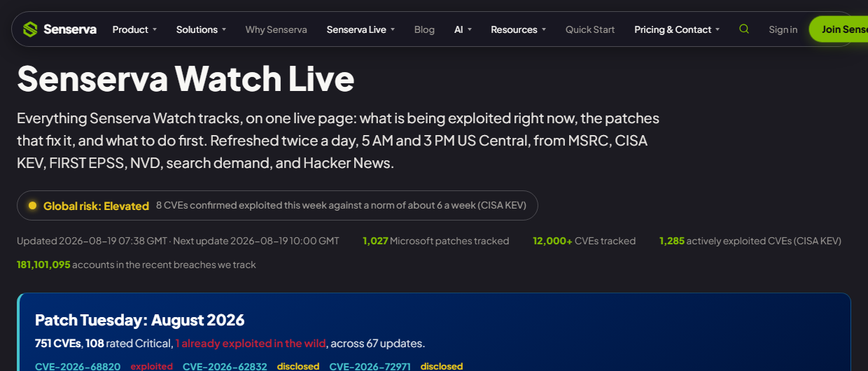This screenshot has height=371, width=868.
Task: Open the Quick Start page
Action: (590, 29)
